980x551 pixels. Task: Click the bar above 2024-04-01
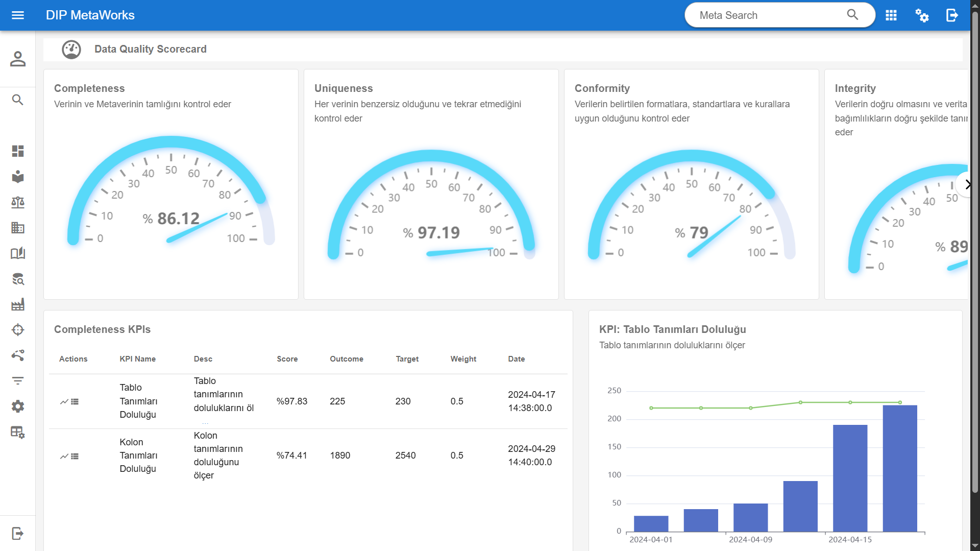[x=651, y=524]
